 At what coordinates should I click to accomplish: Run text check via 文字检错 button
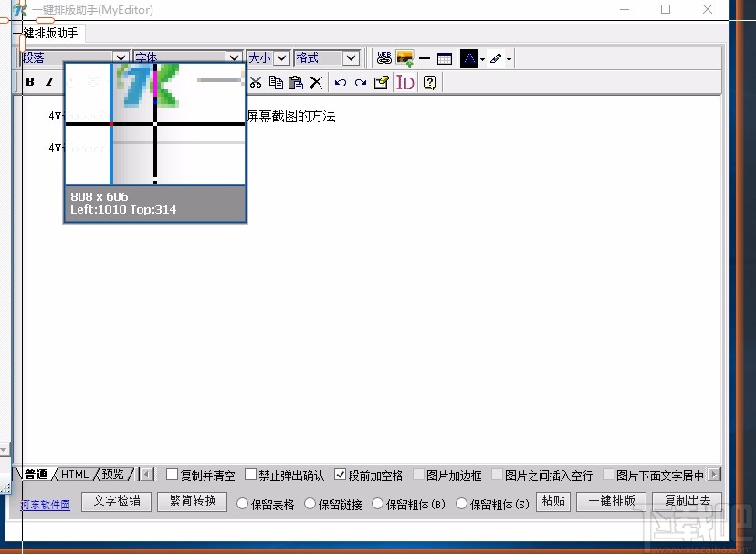point(116,501)
